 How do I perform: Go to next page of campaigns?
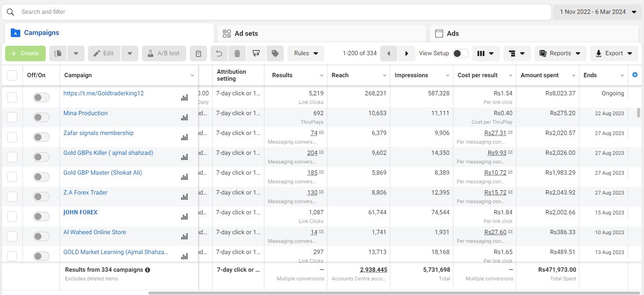coord(406,53)
